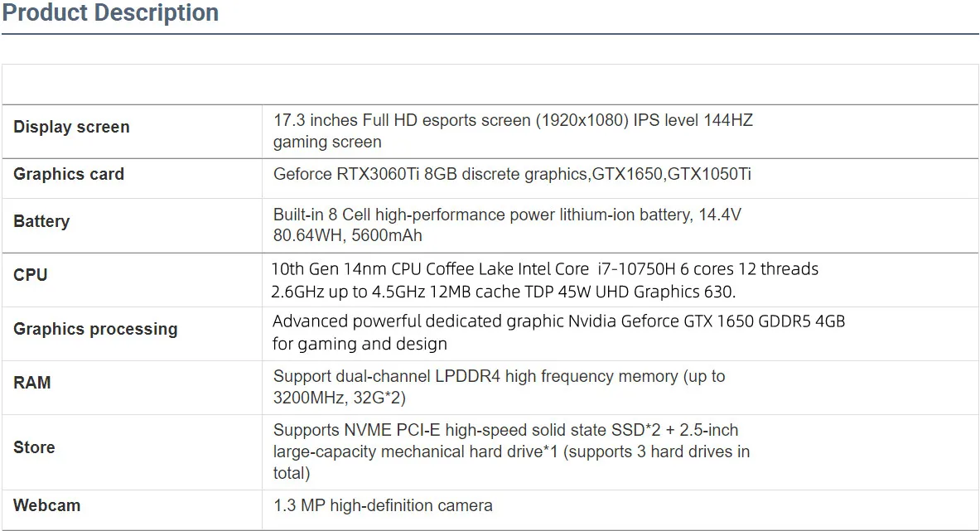This screenshot has width=980, height=531.
Task: Click the 80.64WH, 5600mAh battery capacity text
Action: 348,235
